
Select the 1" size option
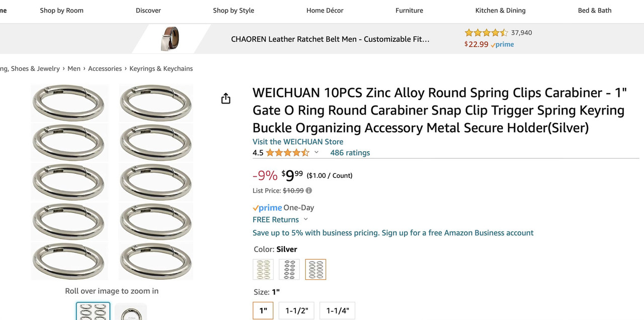point(263,310)
